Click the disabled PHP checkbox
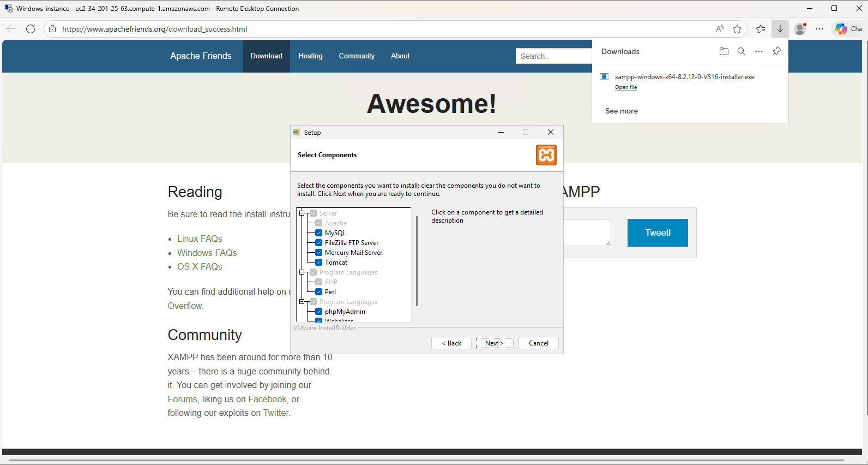 (319, 282)
